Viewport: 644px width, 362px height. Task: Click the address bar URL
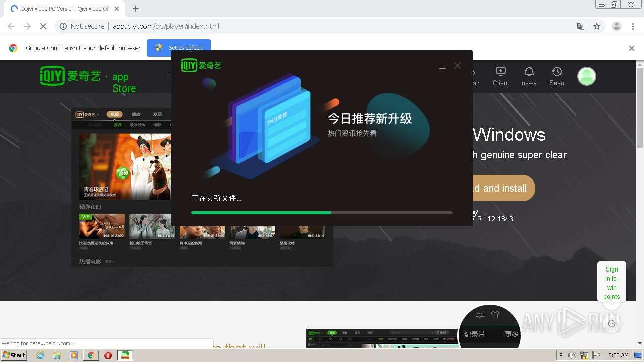tap(166, 26)
